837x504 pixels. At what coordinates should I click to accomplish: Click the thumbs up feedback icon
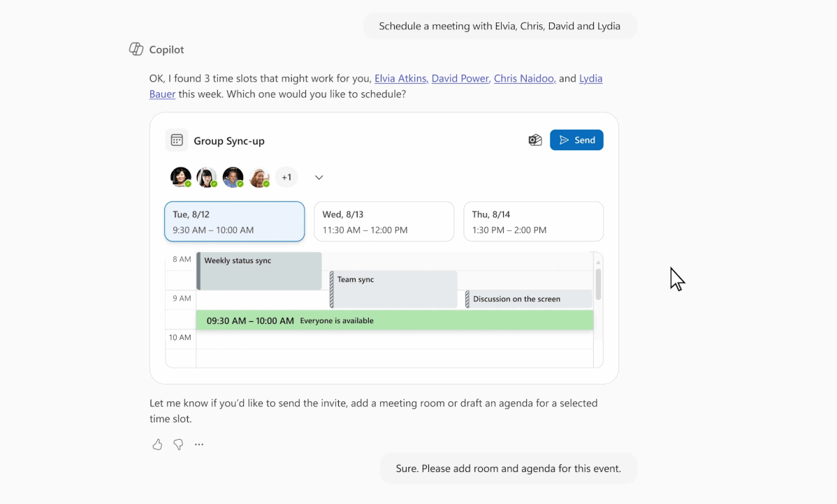(157, 445)
